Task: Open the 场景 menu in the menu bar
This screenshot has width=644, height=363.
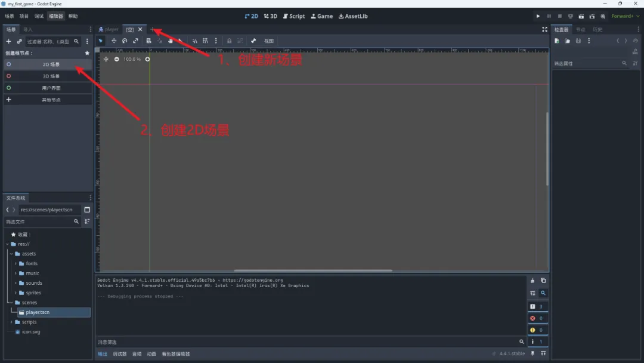Action: 10,16
